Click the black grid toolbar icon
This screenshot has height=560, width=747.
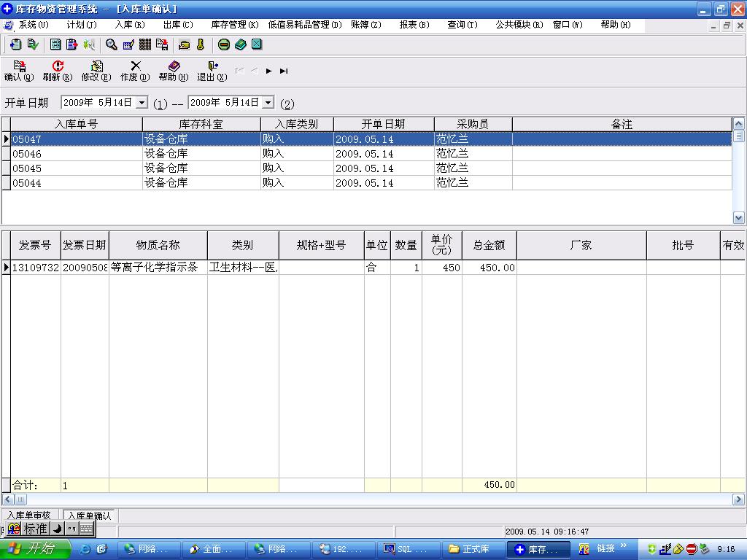145,44
